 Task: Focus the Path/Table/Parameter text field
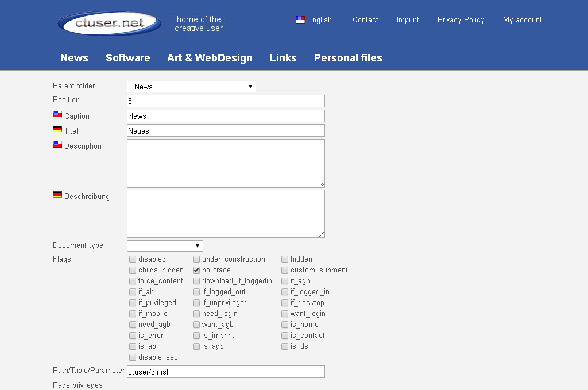pos(226,372)
